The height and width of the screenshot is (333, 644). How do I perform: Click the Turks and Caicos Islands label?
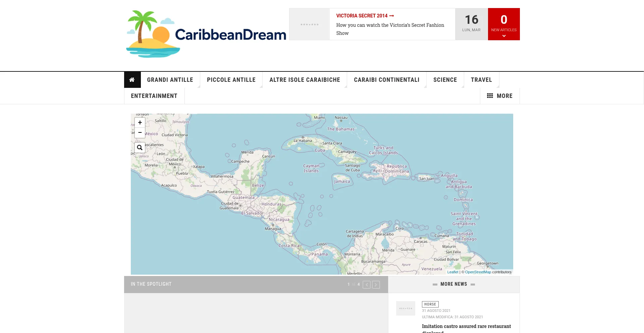[383, 150]
